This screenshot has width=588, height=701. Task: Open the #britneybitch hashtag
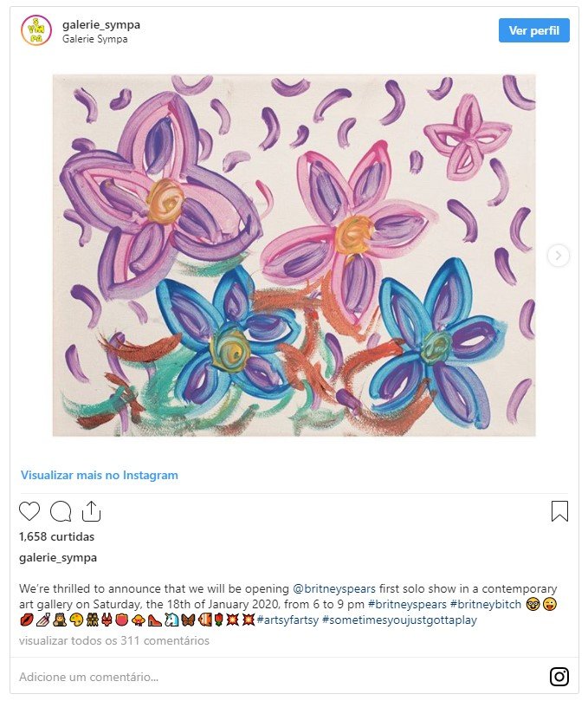tap(486, 604)
